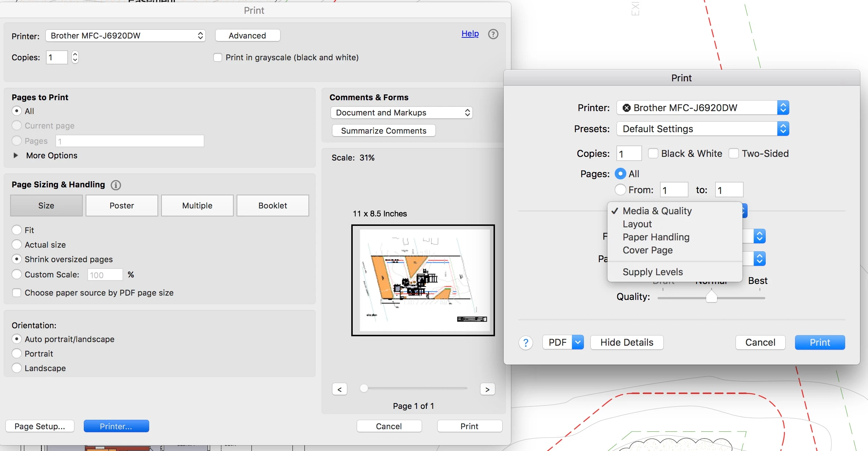The width and height of the screenshot is (868, 451).
Task: Click the Hide Details button
Action: point(627,342)
